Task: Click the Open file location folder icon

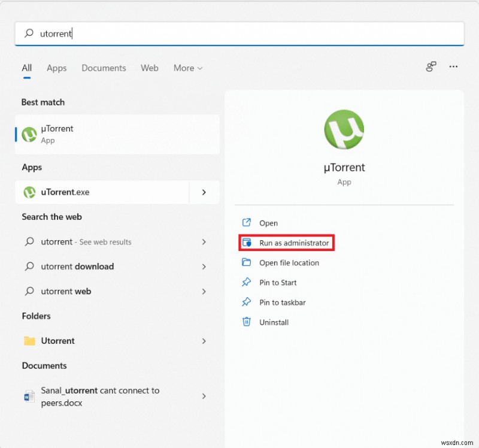Action: pos(247,262)
